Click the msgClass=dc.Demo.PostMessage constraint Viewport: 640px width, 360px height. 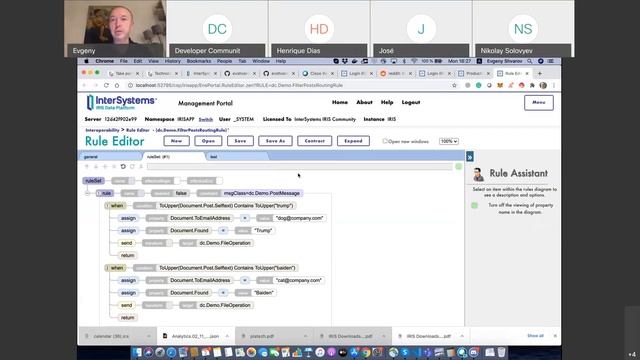click(x=261, y=193)
